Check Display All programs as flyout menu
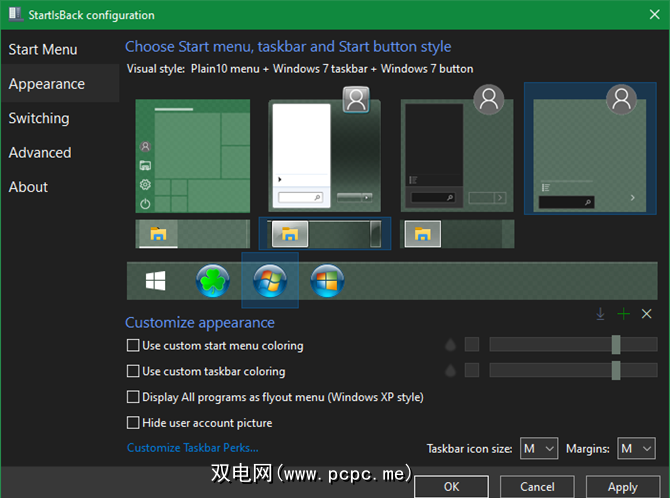Viewport: 670px width, 498px height. point(134,397)
